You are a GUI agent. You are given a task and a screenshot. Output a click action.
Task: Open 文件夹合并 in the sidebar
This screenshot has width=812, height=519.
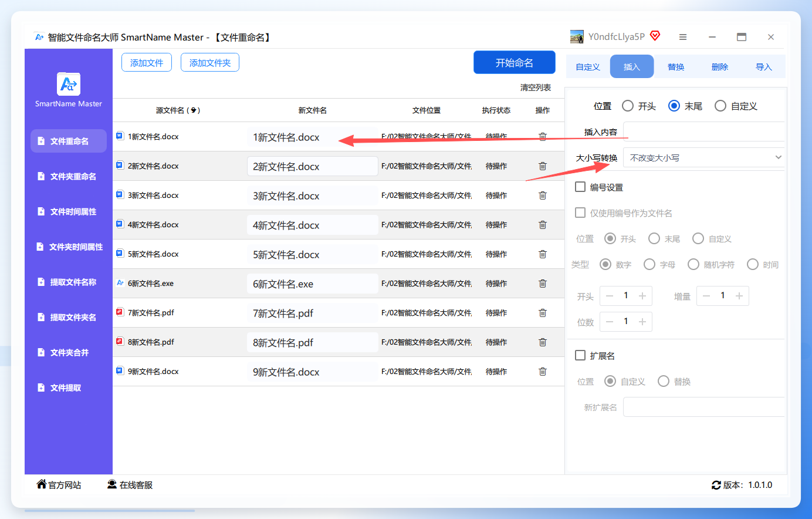click(x=69, y=352)
